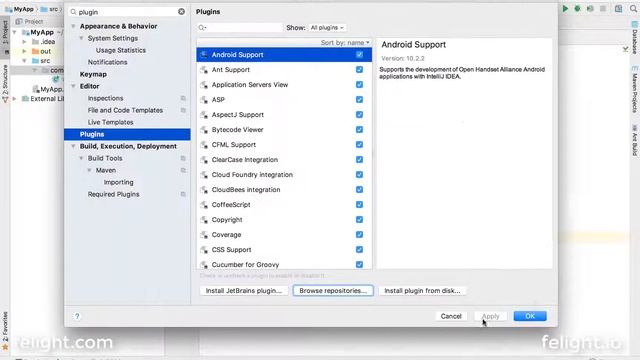Open Maven Importing settings
The image size is (640, 360).
(x=118, y=182)
